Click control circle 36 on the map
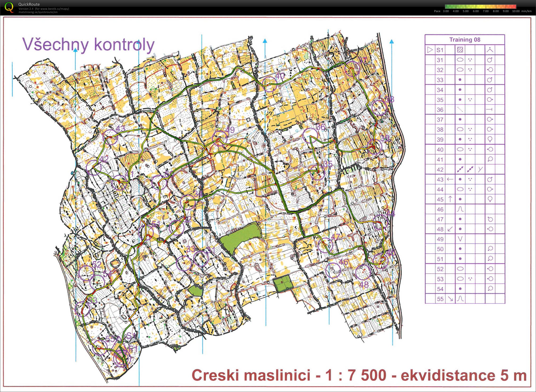 point(311,135)
